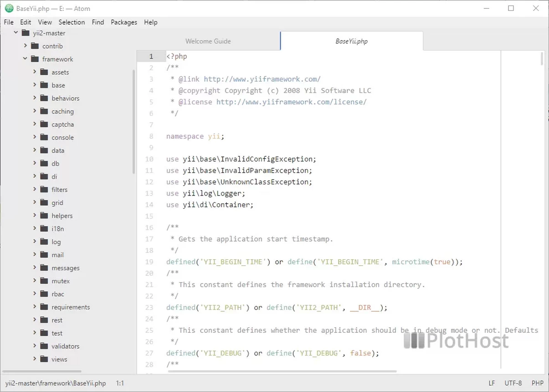Viewport: 549px width, 392px height.
Task: Expand the requirements folder chevron
Action: pyautogui.click(x=35, y=307)
